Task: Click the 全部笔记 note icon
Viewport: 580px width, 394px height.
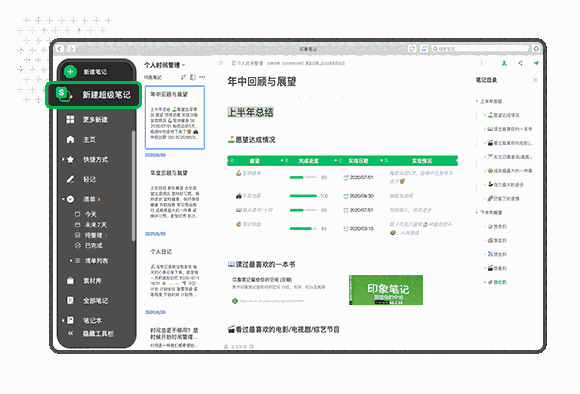Action: click(70, 300)
